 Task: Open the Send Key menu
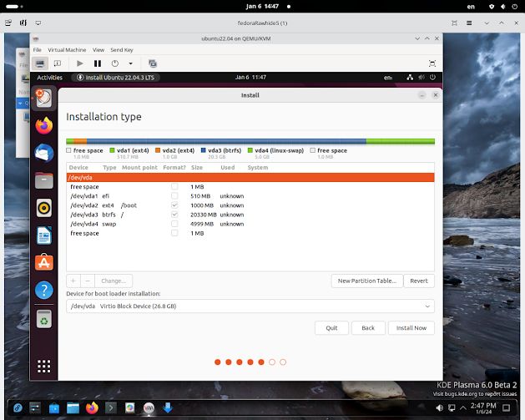tap(122, 50)
